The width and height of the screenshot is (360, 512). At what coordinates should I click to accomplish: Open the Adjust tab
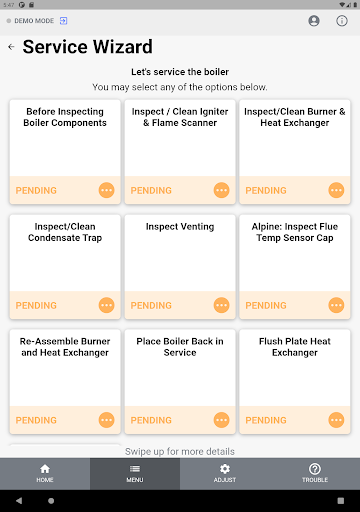(225, 474)
